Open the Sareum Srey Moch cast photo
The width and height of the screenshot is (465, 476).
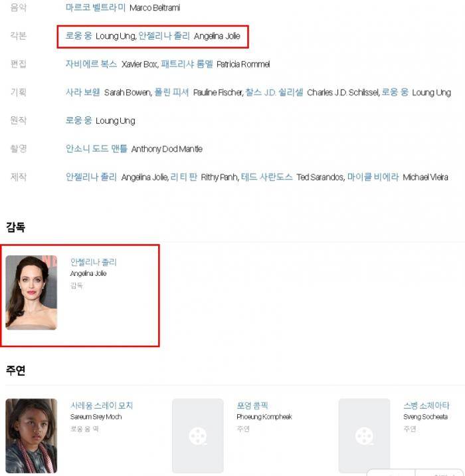pyautogui.click(x=31, y=435)
